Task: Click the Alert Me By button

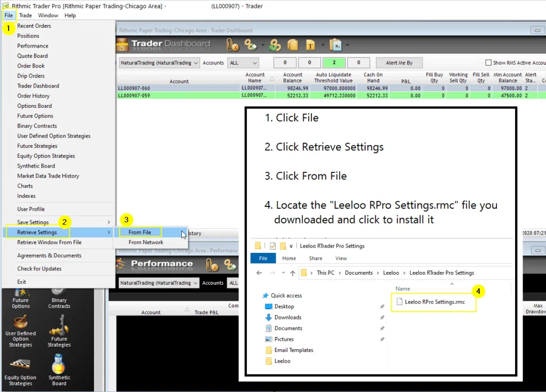Action: [399, 63]
